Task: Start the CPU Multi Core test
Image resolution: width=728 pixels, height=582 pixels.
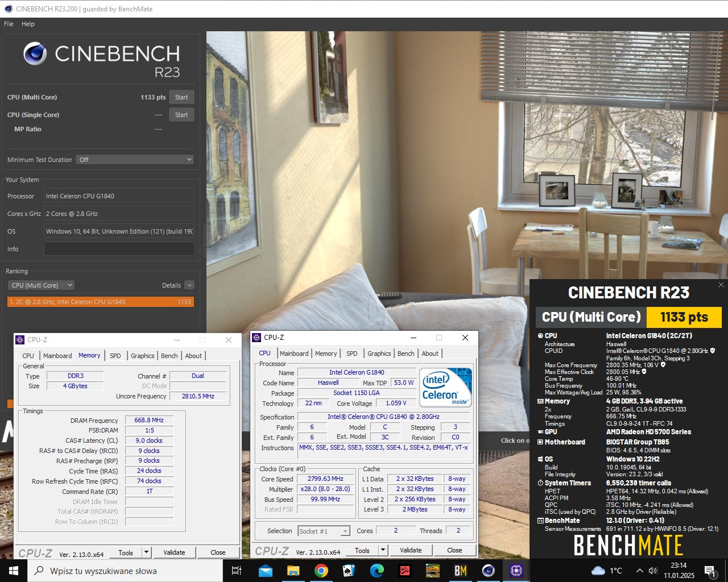Action: click(181, 97)
